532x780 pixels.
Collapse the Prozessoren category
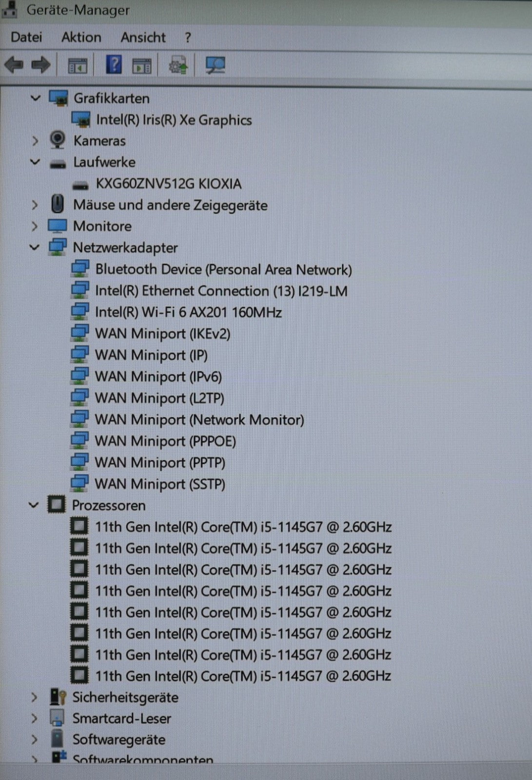click(34, 505)
